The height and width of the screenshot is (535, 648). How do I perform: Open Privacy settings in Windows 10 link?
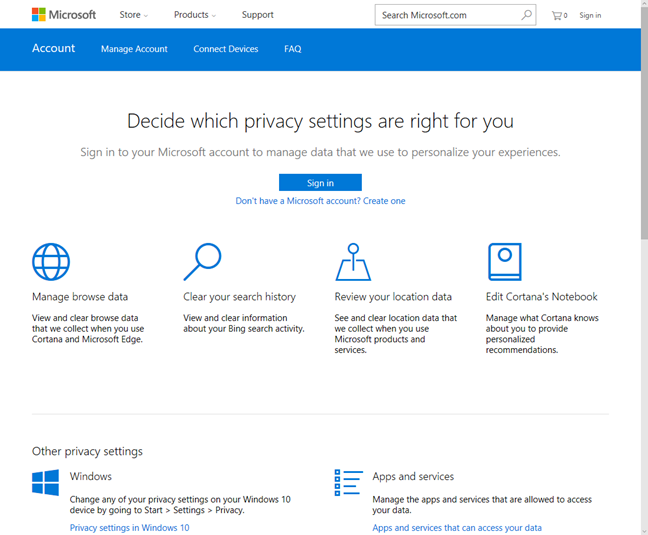coord(129,528)
